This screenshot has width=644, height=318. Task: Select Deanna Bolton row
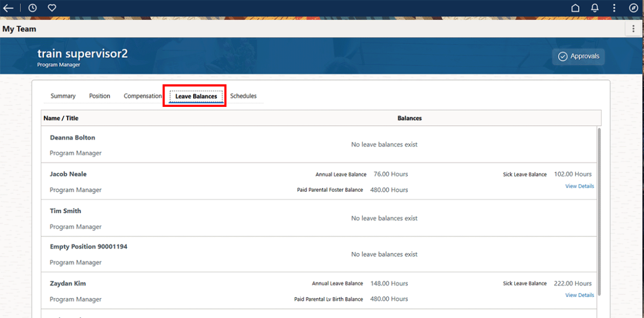73,138
